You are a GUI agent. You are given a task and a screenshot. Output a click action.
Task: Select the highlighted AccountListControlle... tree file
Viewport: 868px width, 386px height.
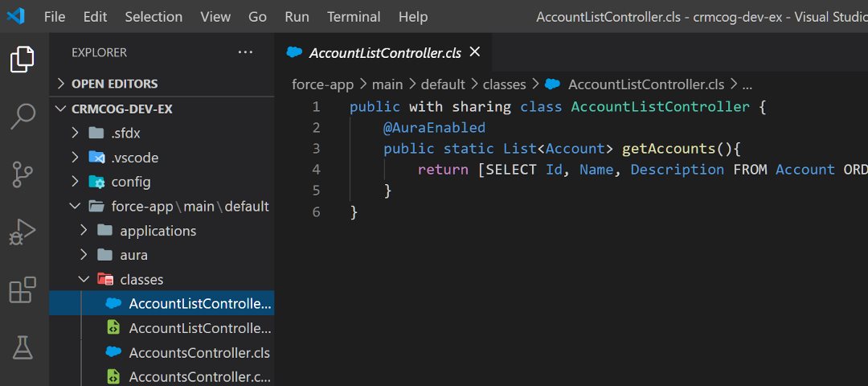(162, 303)
